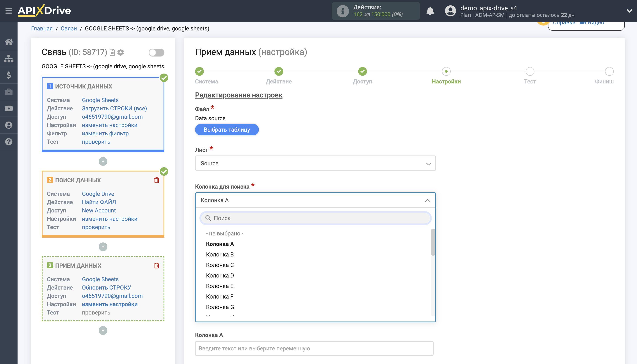The image size is (637, 364).
Task: Click изменить настройки in ИСТОЧНИК ДАННЫХ
Action: 110,125
